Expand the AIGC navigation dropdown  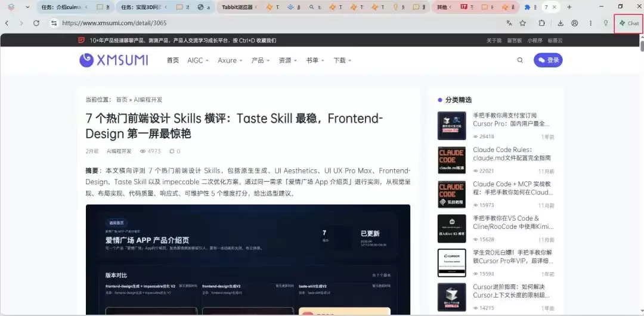(x=198, y=60)
